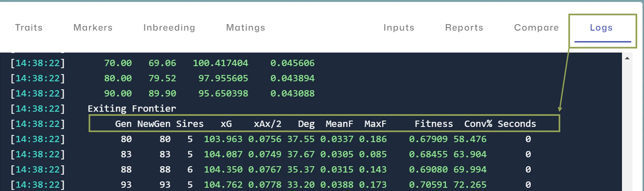
Task: Click the xG value 103.963
Action: [x=223, y=139]
